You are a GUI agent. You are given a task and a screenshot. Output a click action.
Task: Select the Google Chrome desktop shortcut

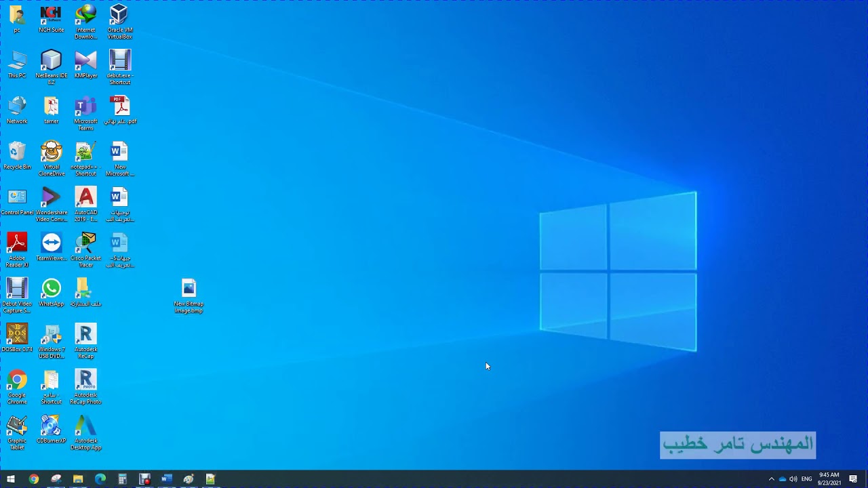coord(17,388)
